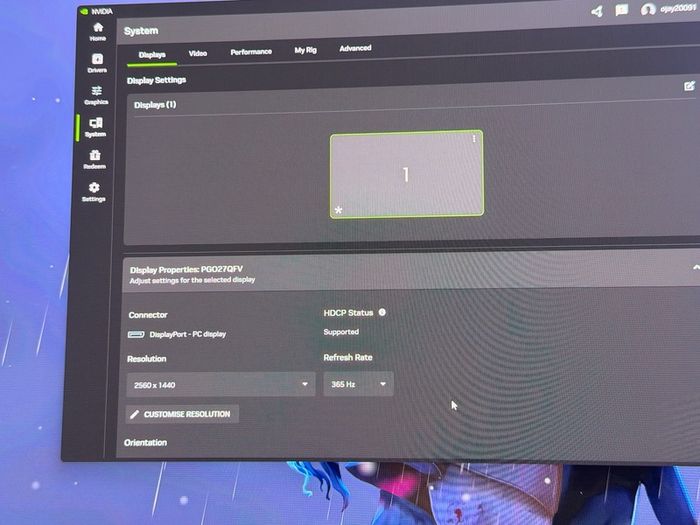Click the user avatar icon
The height and width of the screenshot is (525, 700).
click(x=648, y=8)
